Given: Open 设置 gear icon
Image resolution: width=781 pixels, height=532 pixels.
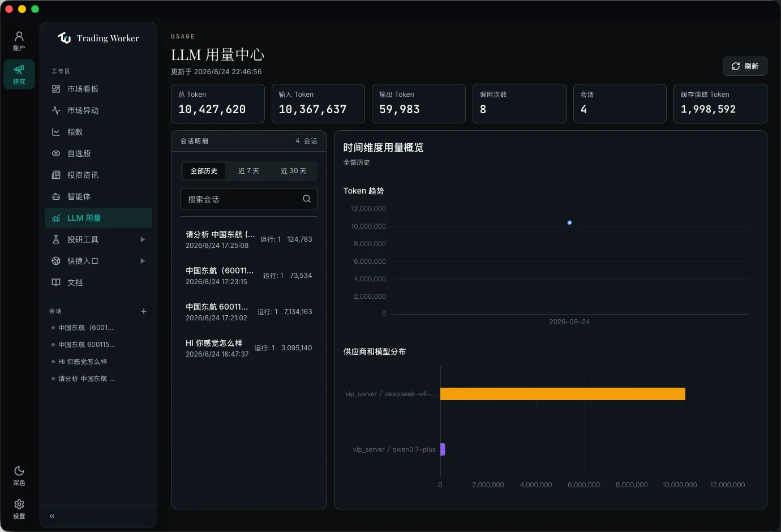Looking at the screenshot, I should tap(19, 504).
